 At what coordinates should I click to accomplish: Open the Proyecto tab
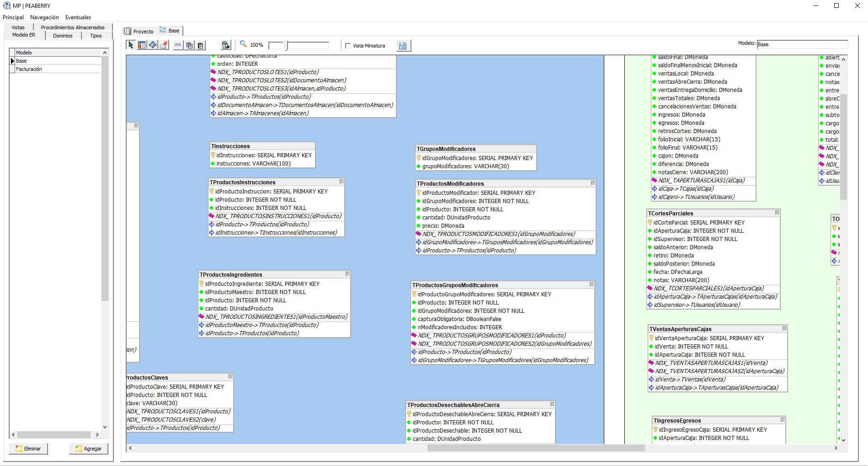coord(139,31)
